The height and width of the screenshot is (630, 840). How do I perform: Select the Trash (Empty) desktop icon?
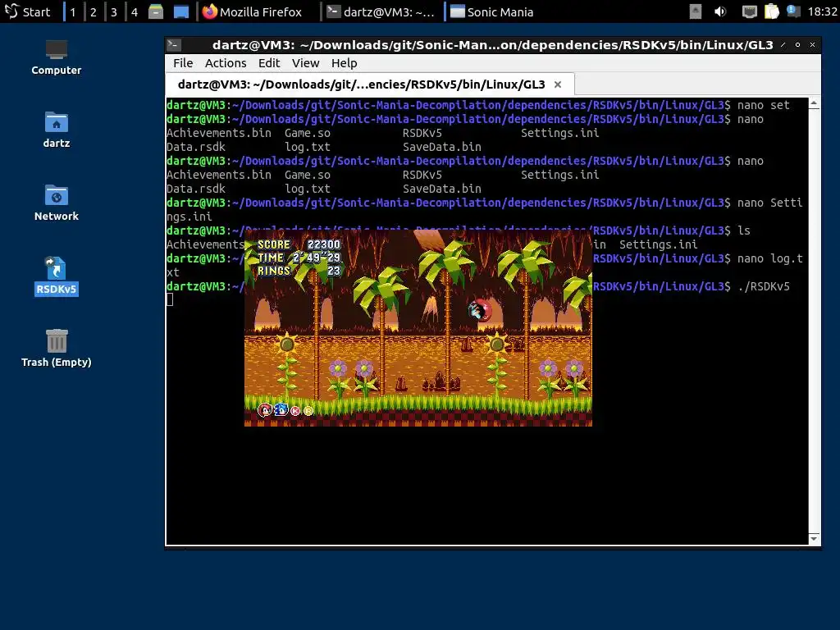click(x=57, y=349)
